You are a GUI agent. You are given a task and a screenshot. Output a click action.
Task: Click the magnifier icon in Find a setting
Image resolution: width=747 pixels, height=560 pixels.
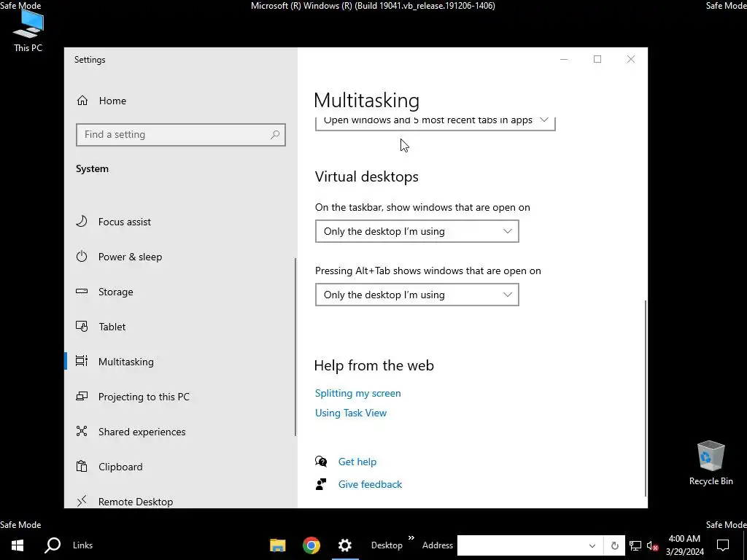[275, 135]
